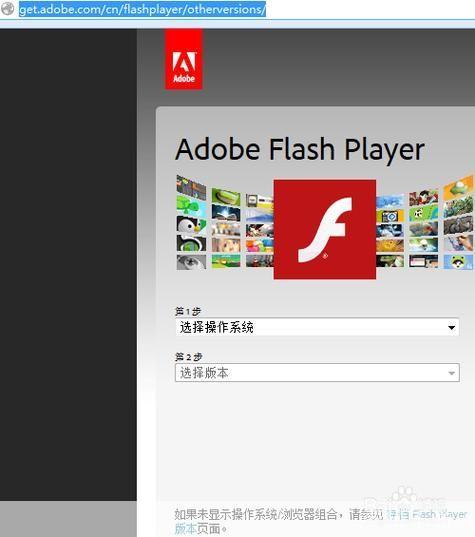Click the 第 2 步 label
475x537 pixels.
pos(188,357)
